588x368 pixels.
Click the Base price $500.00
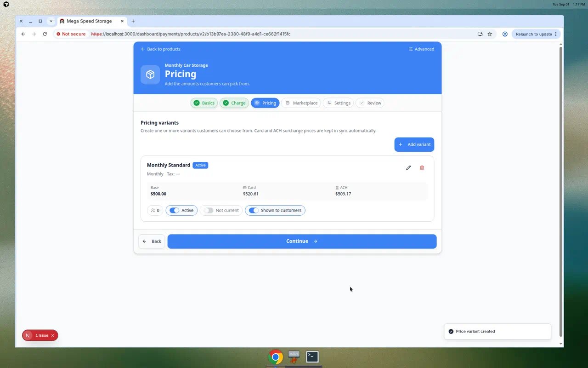[158, 194]
